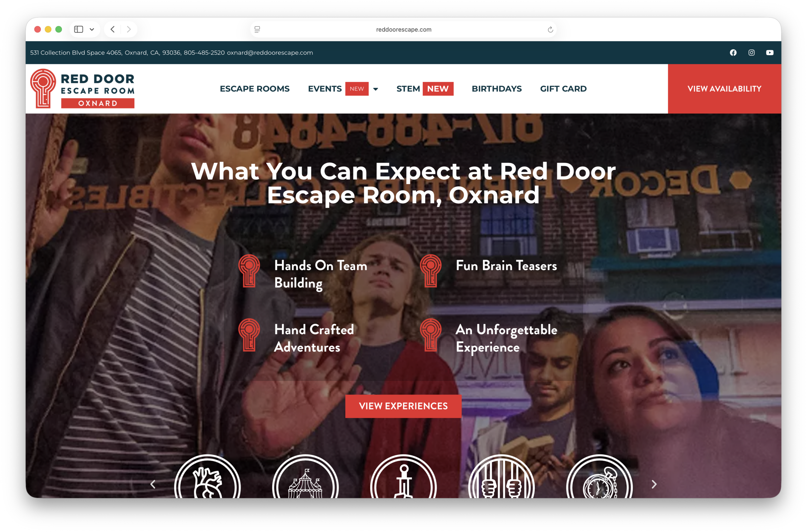Open the Gift Card menu item

point(563,89)
